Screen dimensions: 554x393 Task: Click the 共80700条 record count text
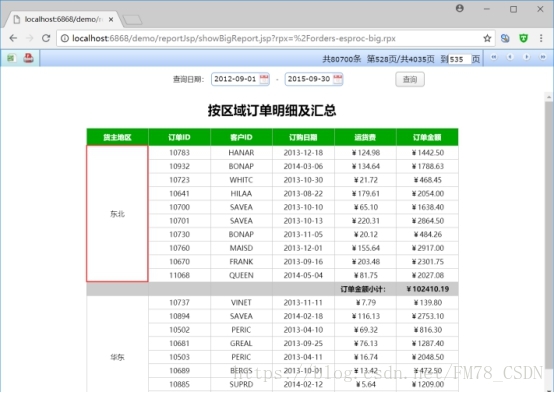pyautogui.click(x=342, y=59)
